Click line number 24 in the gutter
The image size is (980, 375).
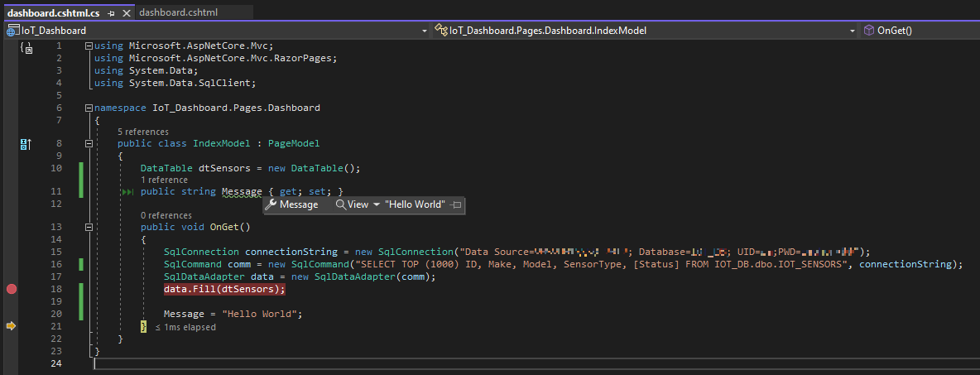point(55,363)
